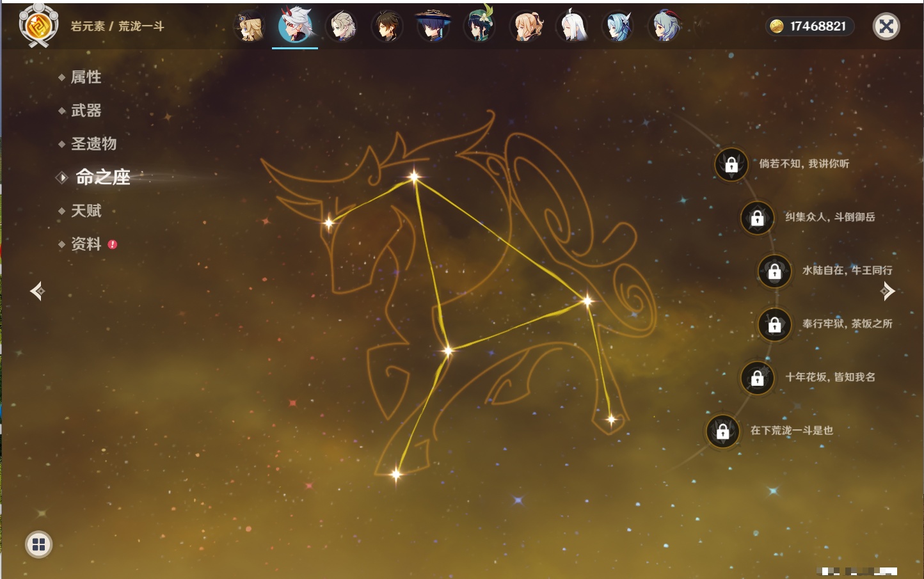Close the character screen with X
The width and height of the screenshot is (924, 579).
(x=886, y=26)
